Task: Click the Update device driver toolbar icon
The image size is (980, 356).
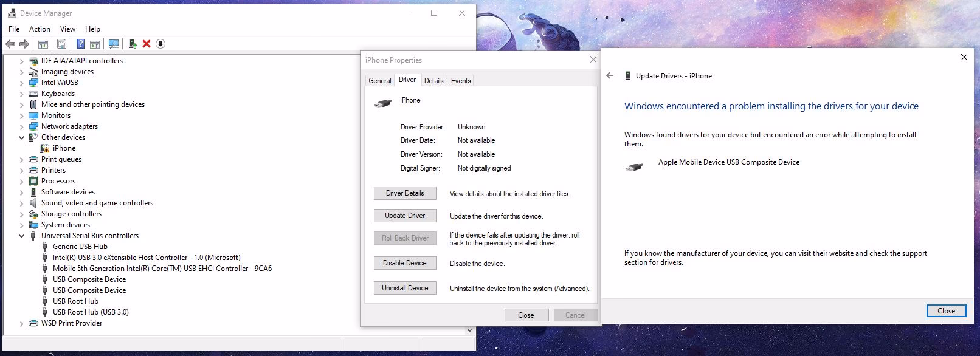Action: 133,44
